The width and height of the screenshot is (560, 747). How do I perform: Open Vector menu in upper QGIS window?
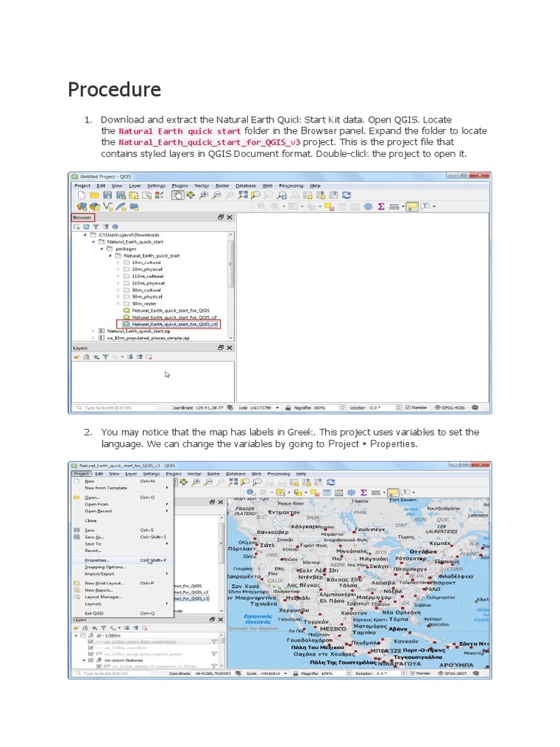(201, 186)
